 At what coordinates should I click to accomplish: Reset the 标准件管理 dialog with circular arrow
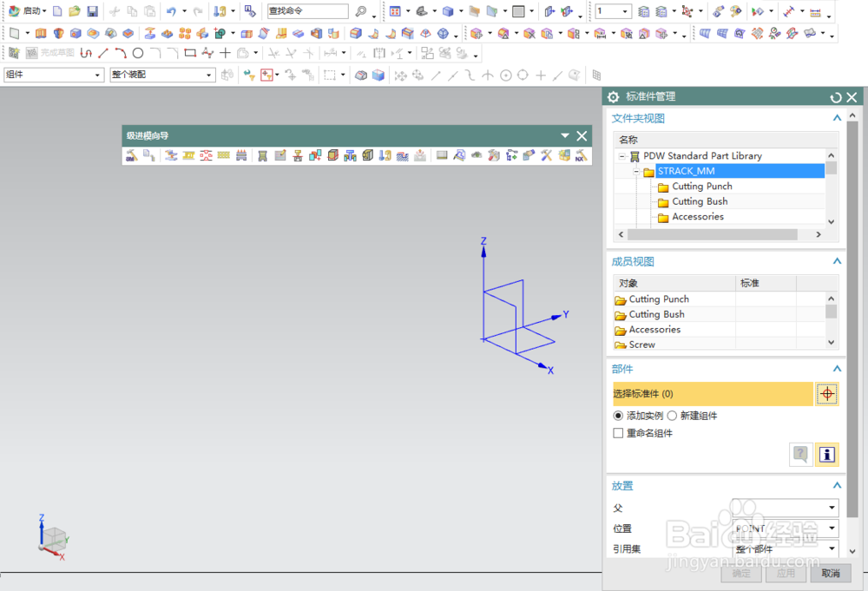835,97
